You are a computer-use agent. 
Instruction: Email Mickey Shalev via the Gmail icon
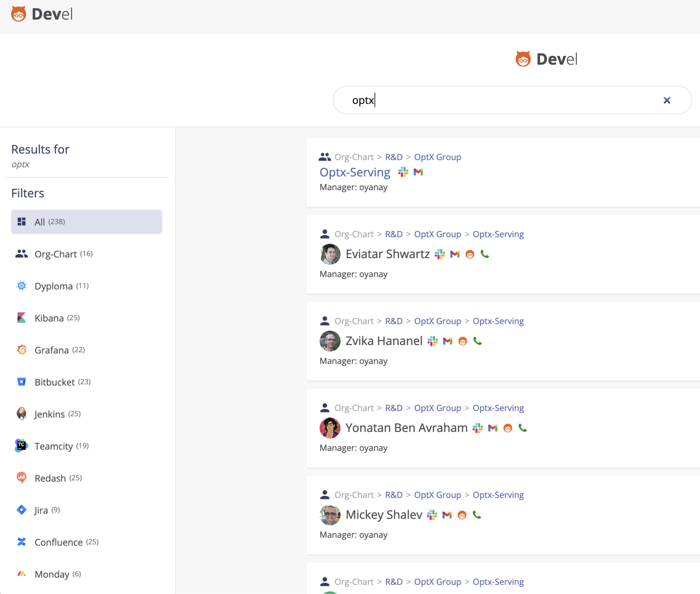tap(447, 515)
